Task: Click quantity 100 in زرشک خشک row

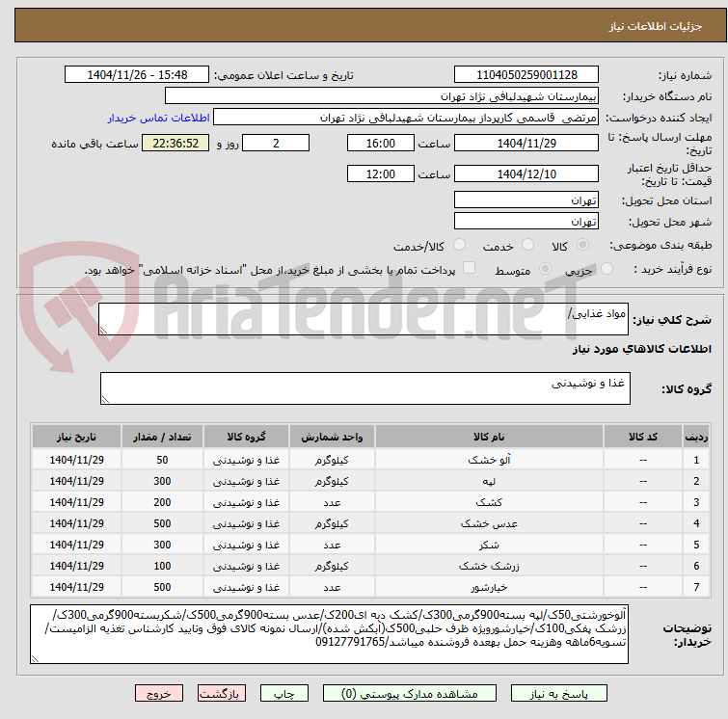Action: coord(162,566)
